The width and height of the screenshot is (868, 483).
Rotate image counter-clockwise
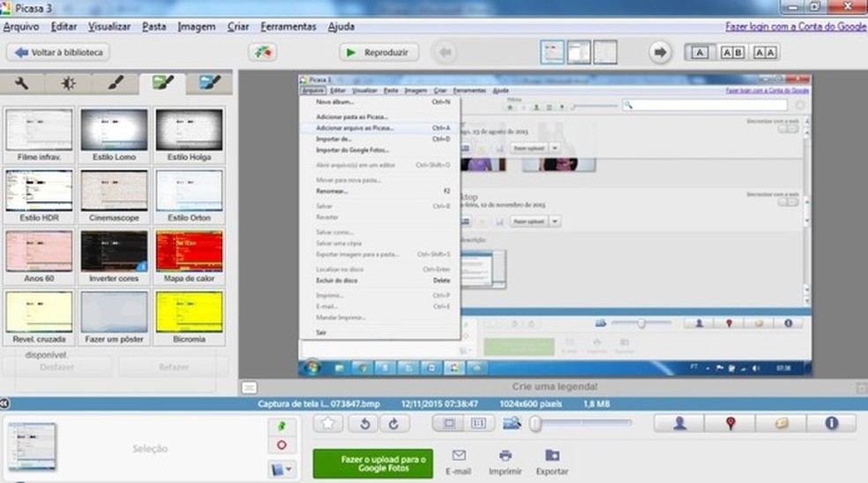pyautogui.click(x=363, y=424)
